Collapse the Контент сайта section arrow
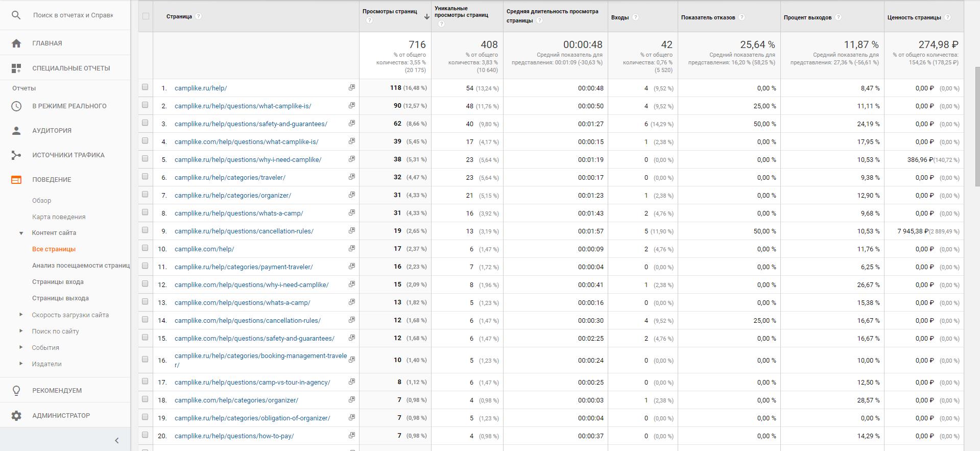The image size is (980, 451). (x=21, y=233)
